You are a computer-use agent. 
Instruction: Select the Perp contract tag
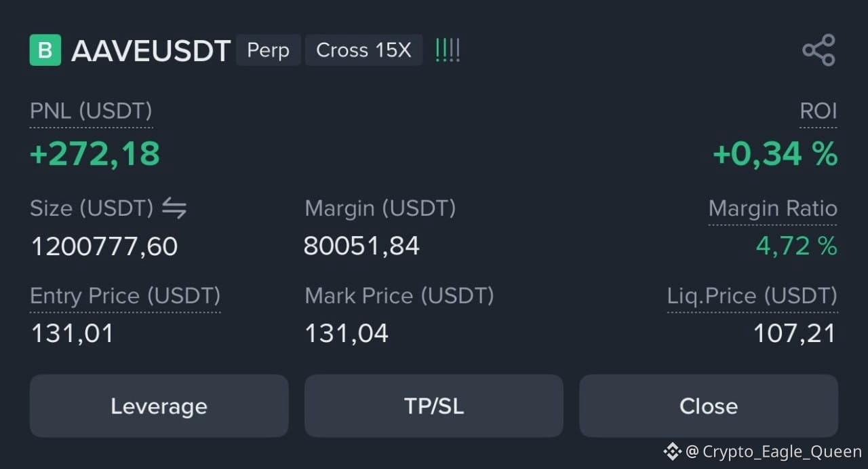point(269,50)
